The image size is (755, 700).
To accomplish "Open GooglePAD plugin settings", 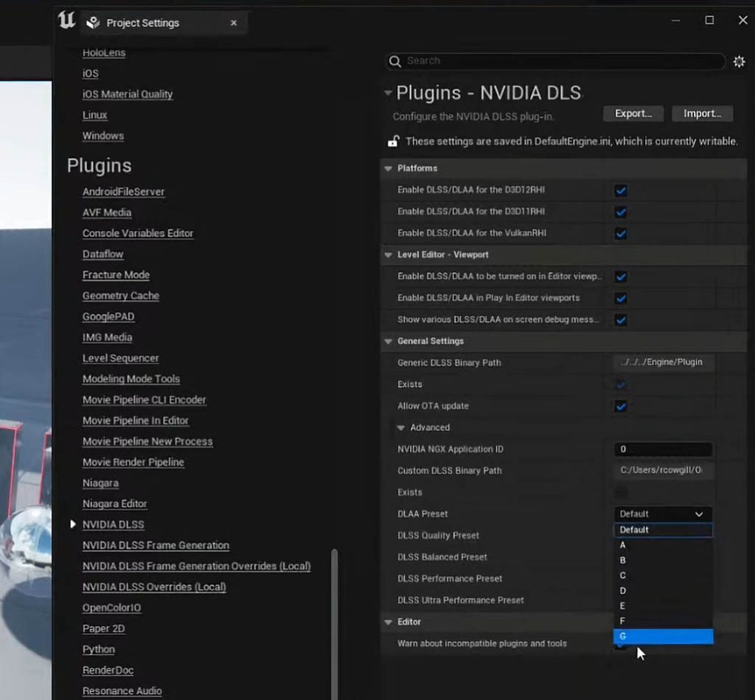I will coord(108,316).
